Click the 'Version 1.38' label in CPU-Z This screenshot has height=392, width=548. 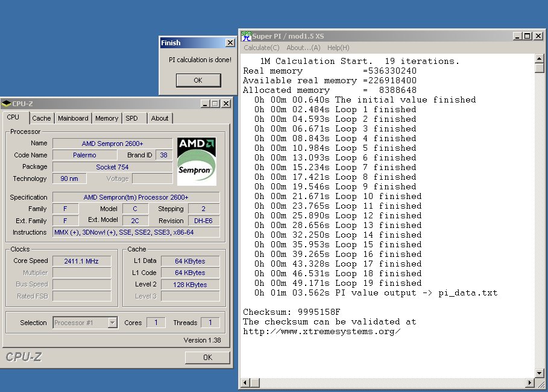point(202,340)
